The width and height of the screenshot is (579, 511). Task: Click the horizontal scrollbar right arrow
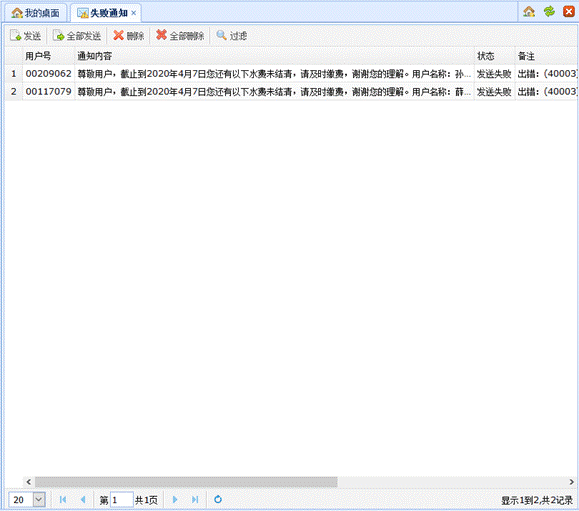(x=571, y=481)
